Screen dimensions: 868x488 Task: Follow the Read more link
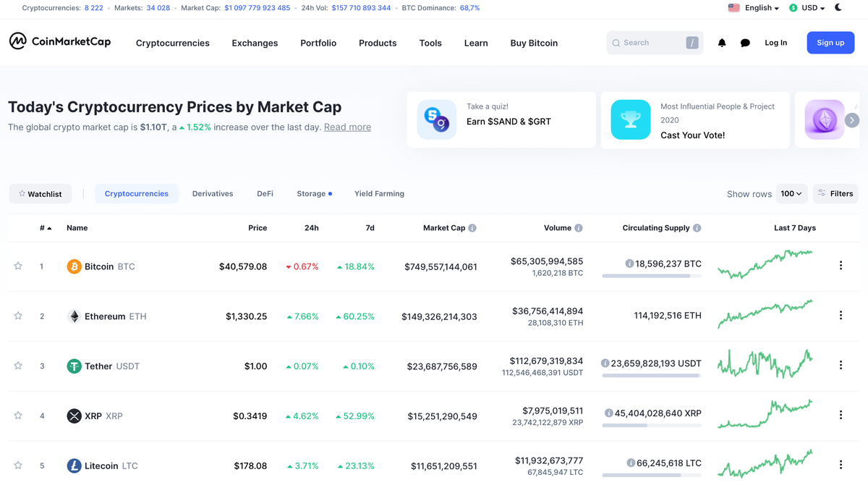pyautogui.click(x=347, y=127)
